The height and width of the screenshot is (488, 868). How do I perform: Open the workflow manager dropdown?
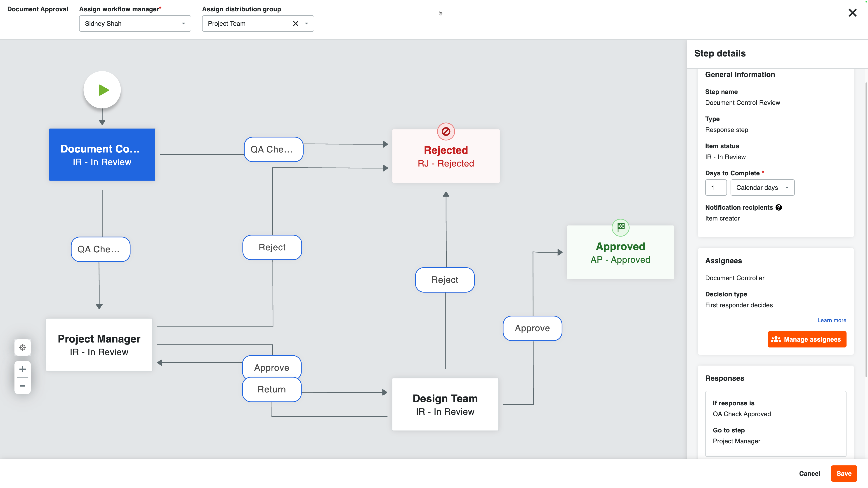135,23
